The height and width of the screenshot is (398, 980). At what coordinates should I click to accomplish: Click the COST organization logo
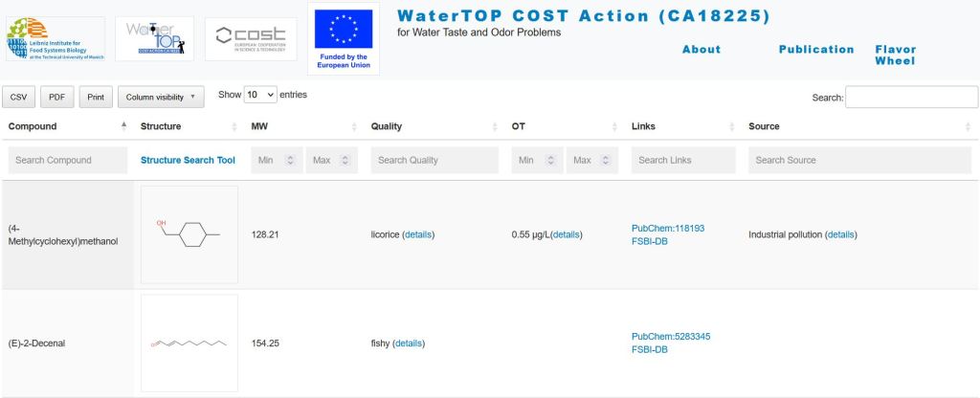pos(251,38)
